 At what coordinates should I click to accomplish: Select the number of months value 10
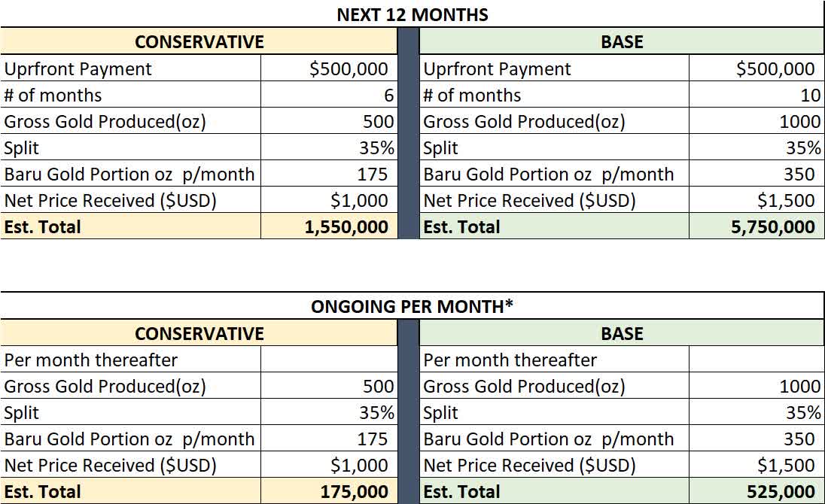[x=810, y=96]
